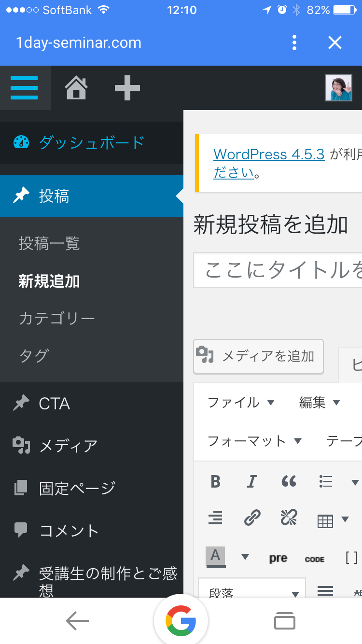This screenshot has width=362, height=644.
Task: Toggle Bold formatting
Action: 216,481
